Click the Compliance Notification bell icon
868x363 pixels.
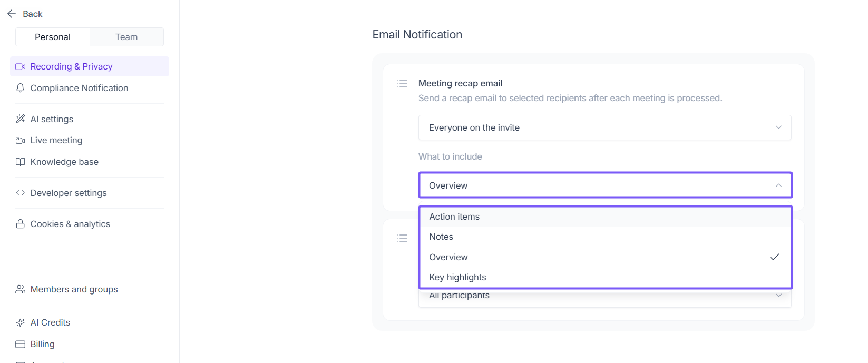tap(21, 88)
